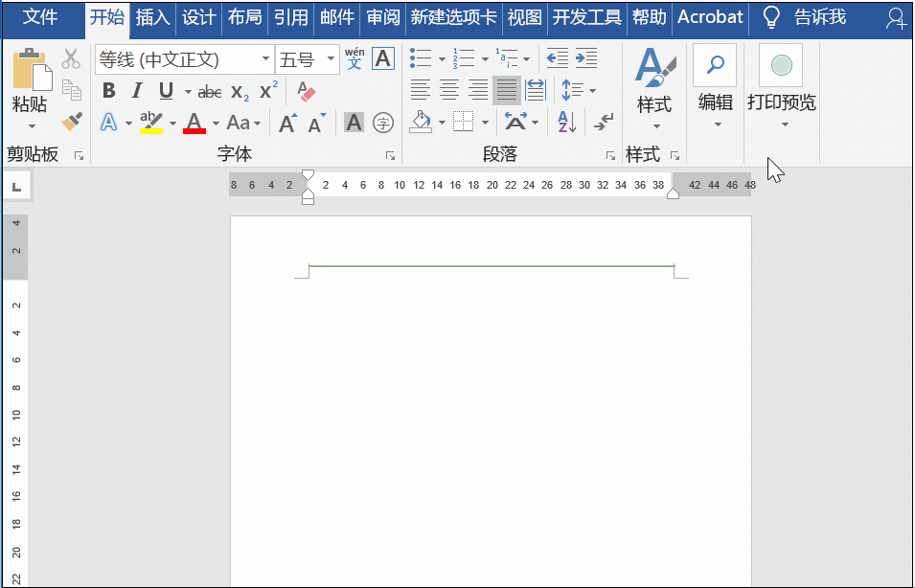Apply strikethrough abc formatting
915x588 pixels.
[x=210, y=92]
